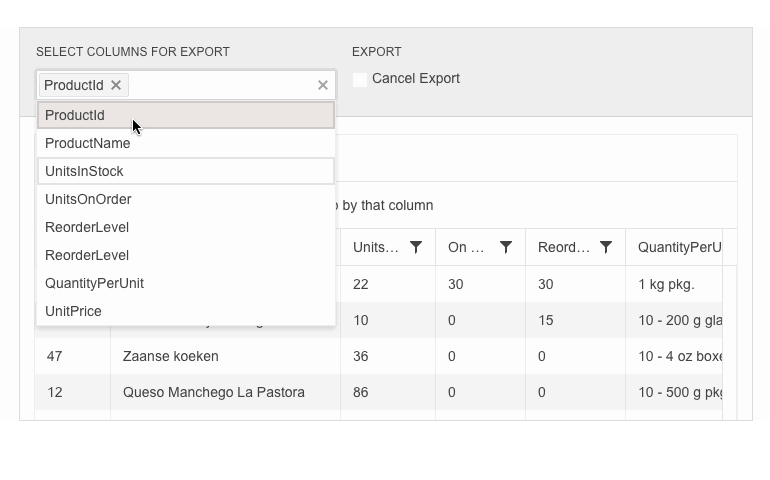The image size is (770, 480).
Task: Click the product ID 47 cell
Action: pos(73,356)
